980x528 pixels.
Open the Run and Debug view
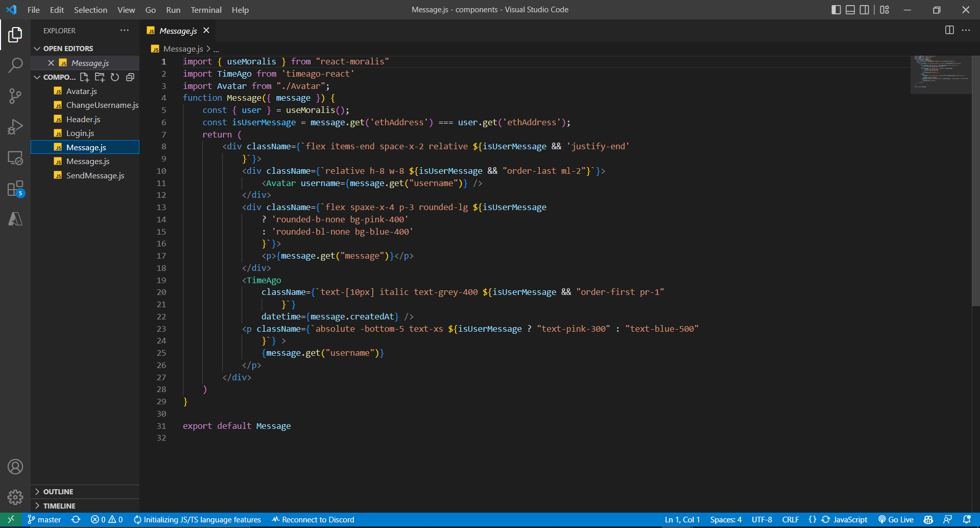(15, 127)
